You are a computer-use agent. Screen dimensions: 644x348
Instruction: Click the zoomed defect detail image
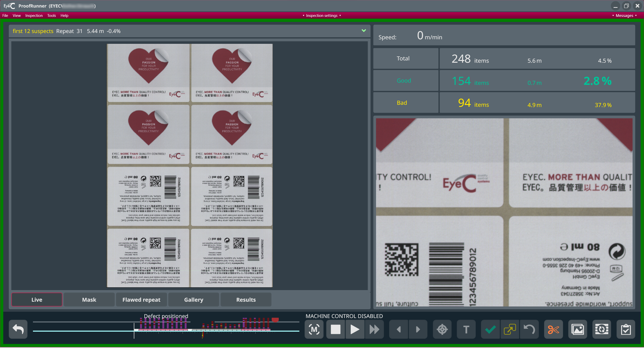click(504, 212)
